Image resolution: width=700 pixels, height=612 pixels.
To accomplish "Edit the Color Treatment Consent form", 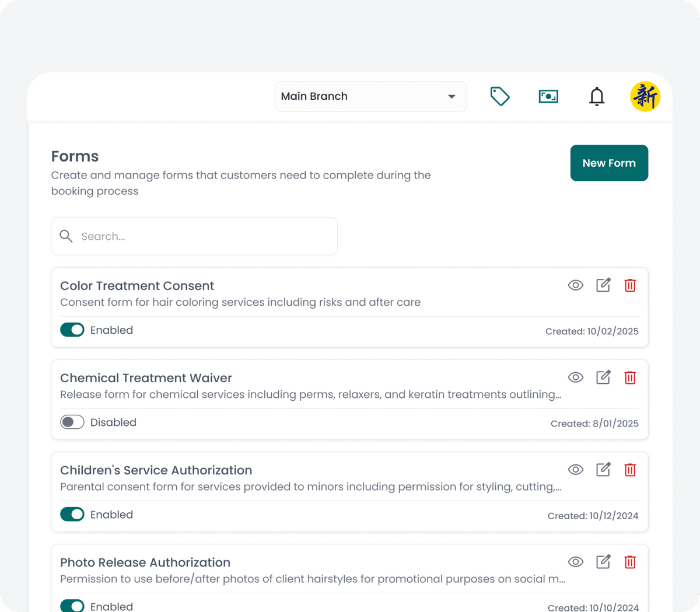I will click(x=603, y=285).
